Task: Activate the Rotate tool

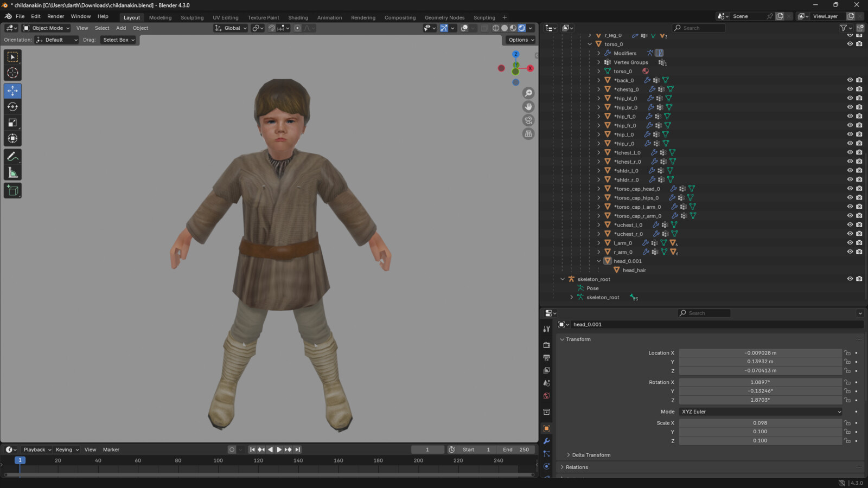Action: pos(12,107)
